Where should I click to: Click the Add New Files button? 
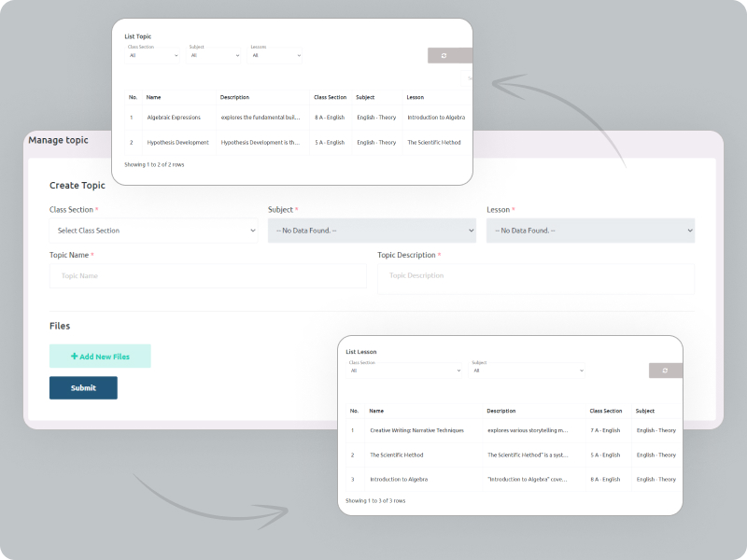click(100, 356)
